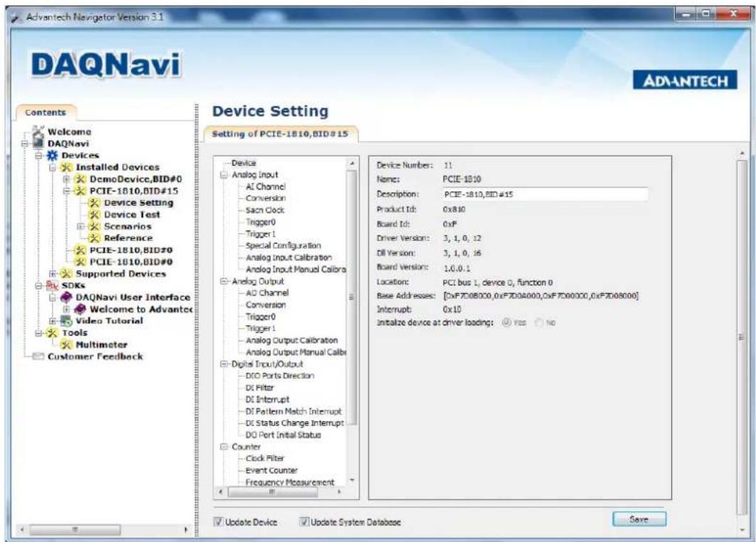The image size is (756, 542).
Task: Click settings tree horizontal scrollbar thumb
Action: tap(273, 492)
